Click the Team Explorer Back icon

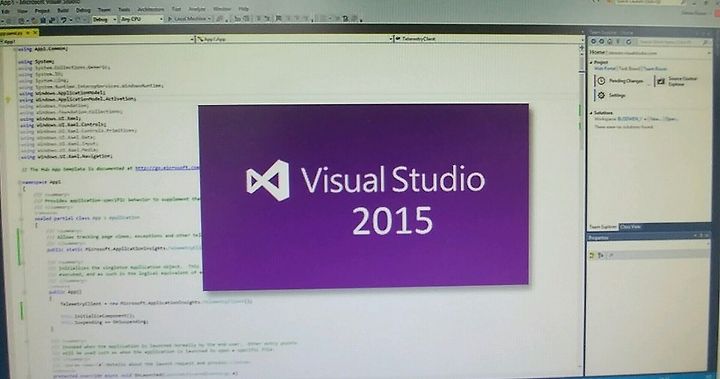[x=593, y=41]
